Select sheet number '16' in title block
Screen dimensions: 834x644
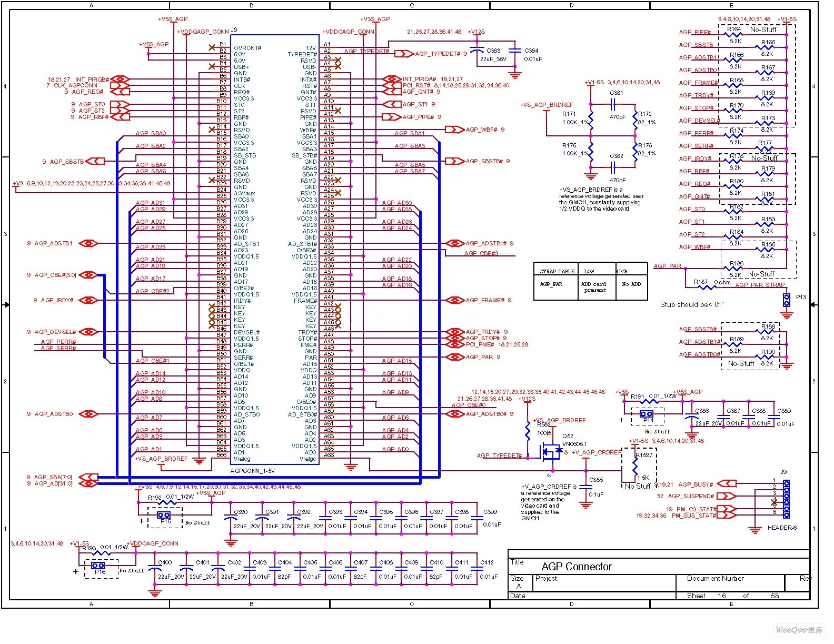pos(721,596)
